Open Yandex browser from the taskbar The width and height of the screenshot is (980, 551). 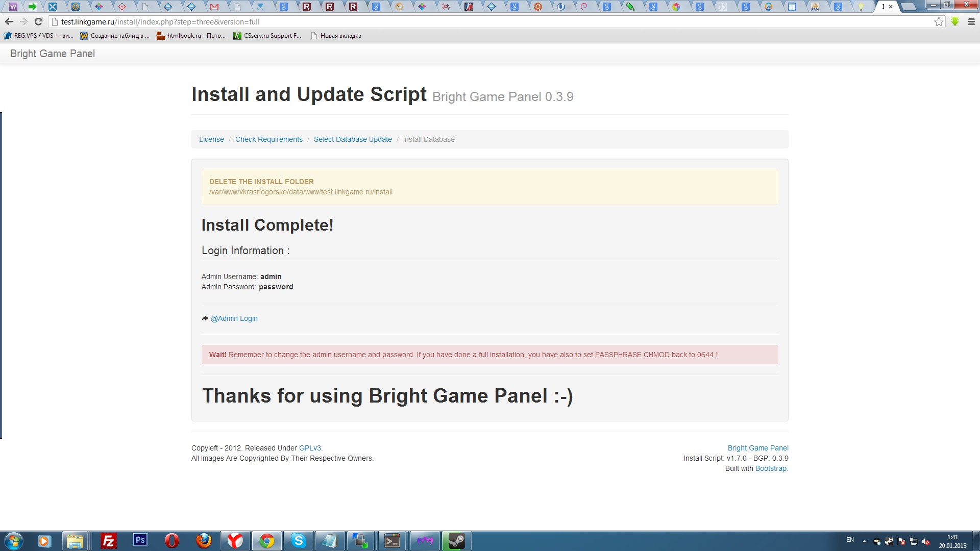[235, 541]
